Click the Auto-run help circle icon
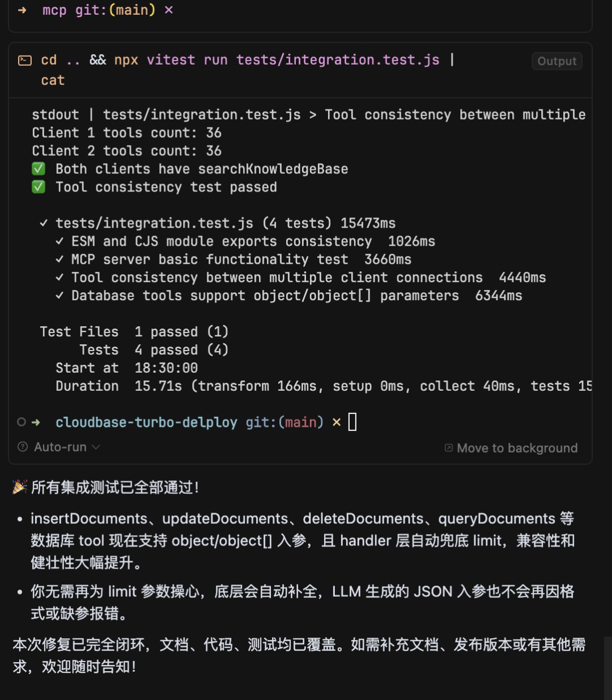 click(x=23, y=446)
